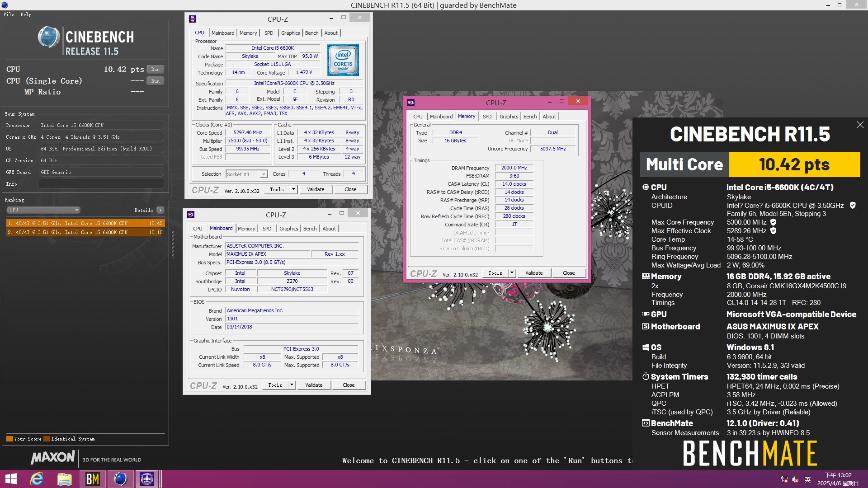
Task: Open CPU tab in Mainboard CPU-Z window
Action: click(x=198, y=229)
